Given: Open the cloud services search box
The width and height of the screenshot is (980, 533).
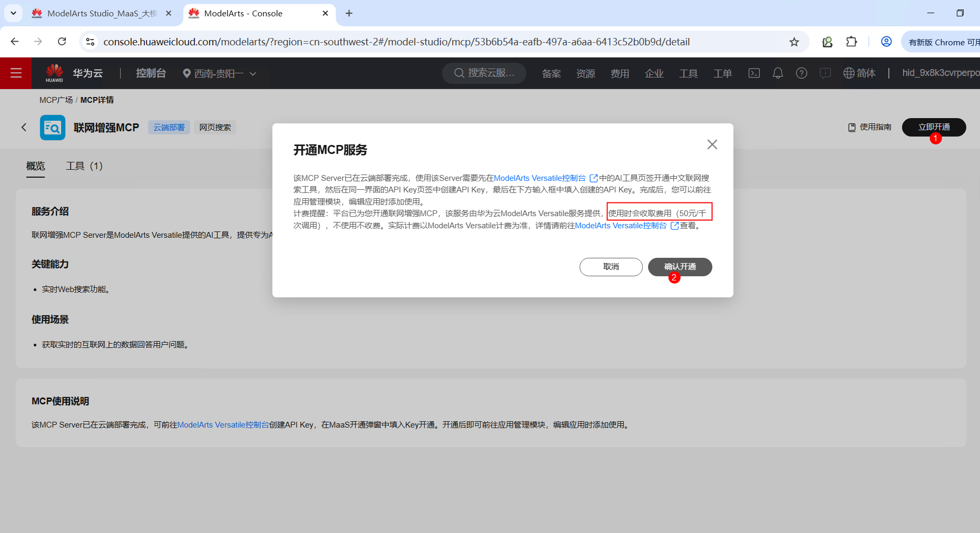Looking at the screenshot, I should (484, 73).
